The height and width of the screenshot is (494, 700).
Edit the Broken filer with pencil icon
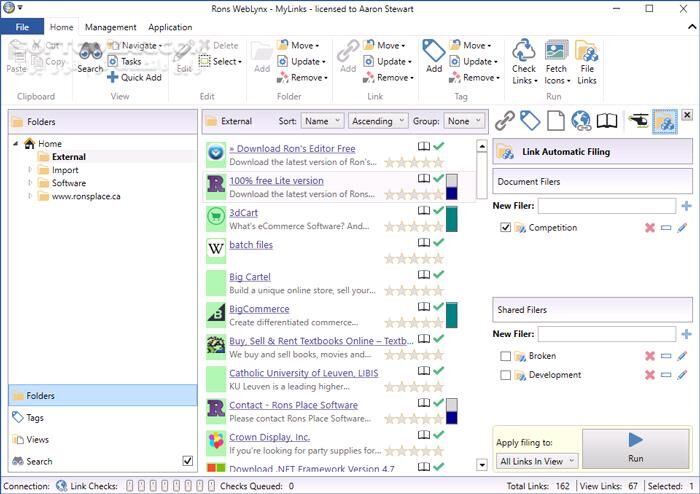click(682, 356)
